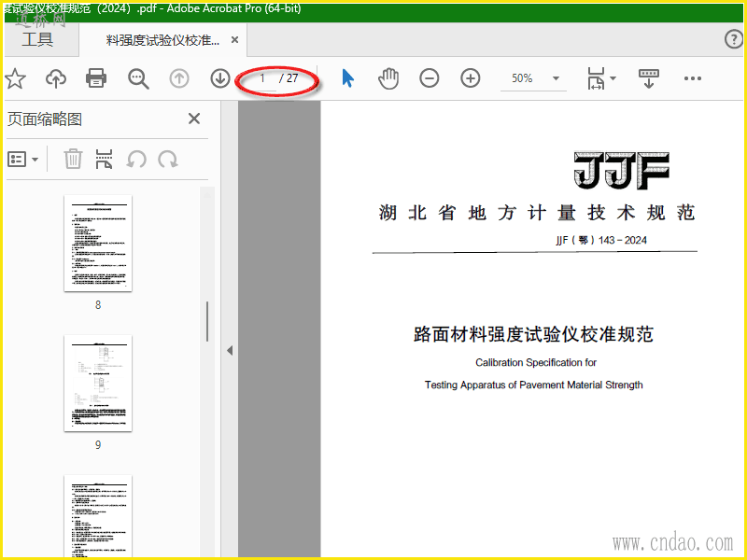Print the document with printer icon
747x560 pixels.
[x=96, y=78]
